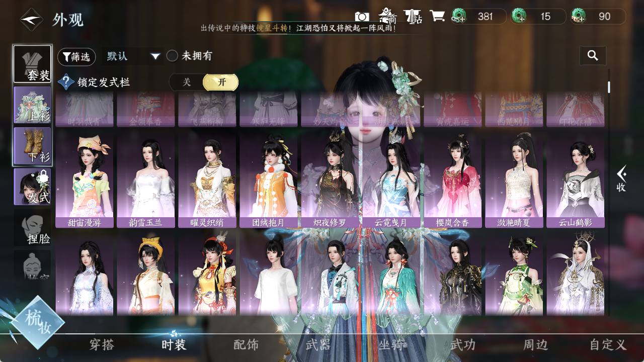Image resolution: width=644 pixels, height=362 pixels.
Task: Select the 套装 outfit set category
Action: pyautogui.click(x=32, y=64)
